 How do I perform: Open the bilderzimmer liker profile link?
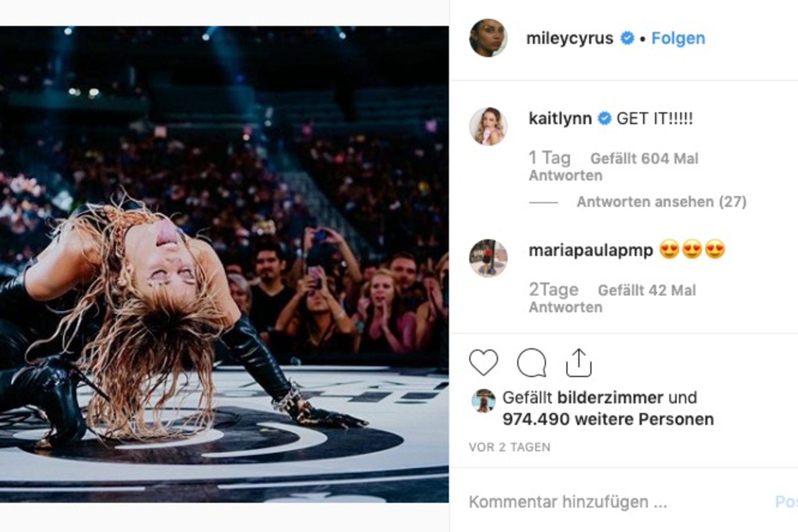point(610,398)
